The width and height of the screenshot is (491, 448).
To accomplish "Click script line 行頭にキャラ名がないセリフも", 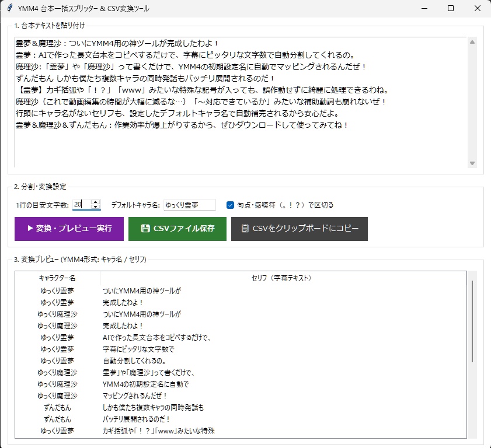I will click(177, 113).
